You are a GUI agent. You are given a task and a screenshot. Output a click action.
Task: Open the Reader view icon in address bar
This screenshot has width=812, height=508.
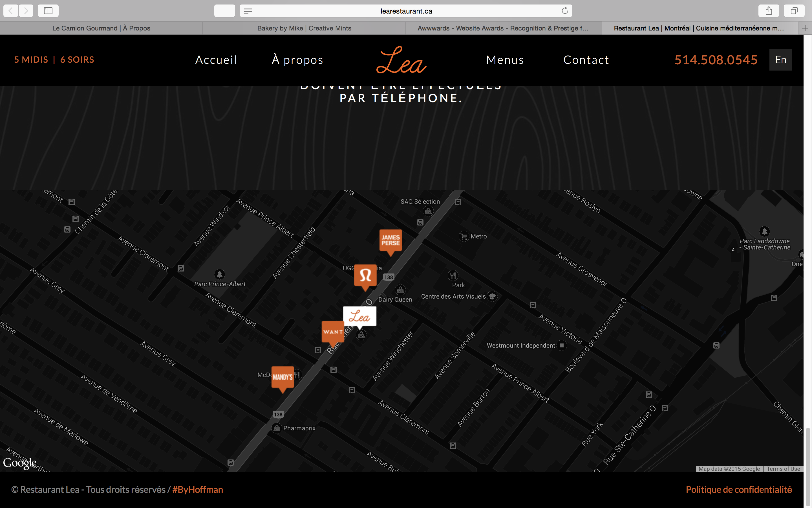[x=248, y=11]
